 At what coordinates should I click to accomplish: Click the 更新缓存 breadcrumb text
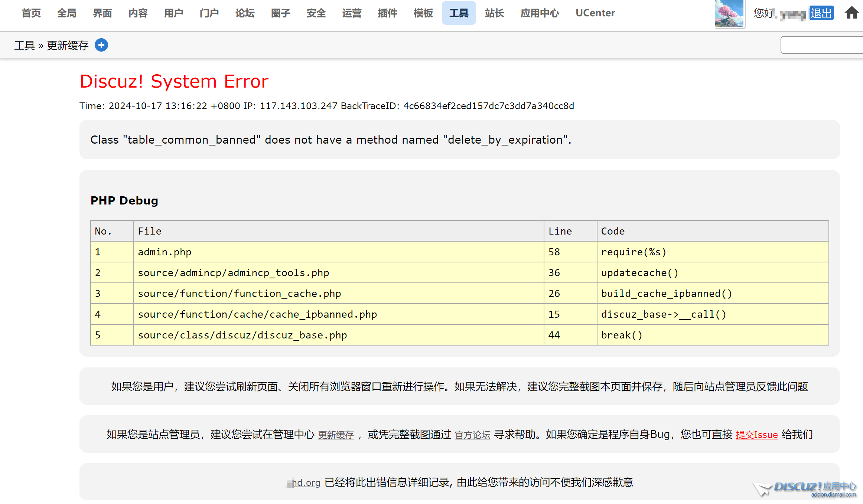coord(68,45)
